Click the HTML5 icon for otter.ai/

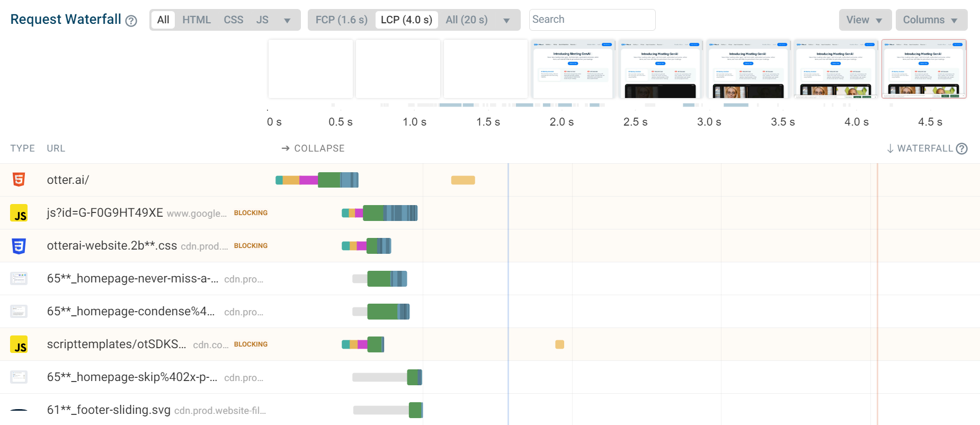(19, 180)
